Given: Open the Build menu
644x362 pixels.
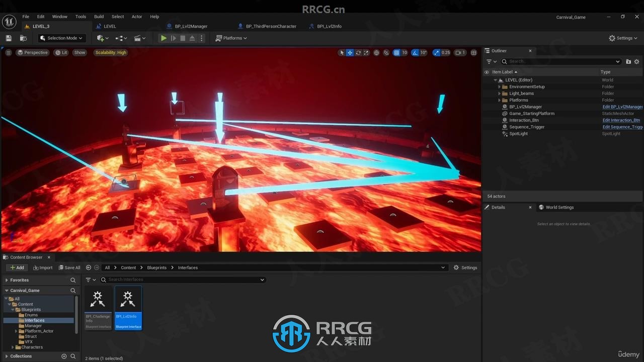Looking at the screenshot, I should point(99,17).
